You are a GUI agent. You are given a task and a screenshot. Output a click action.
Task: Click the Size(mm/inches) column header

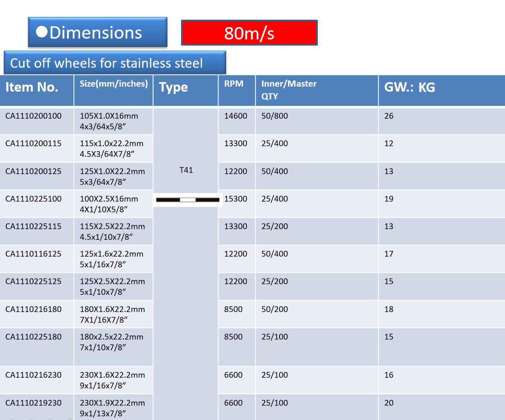point(114,84)
